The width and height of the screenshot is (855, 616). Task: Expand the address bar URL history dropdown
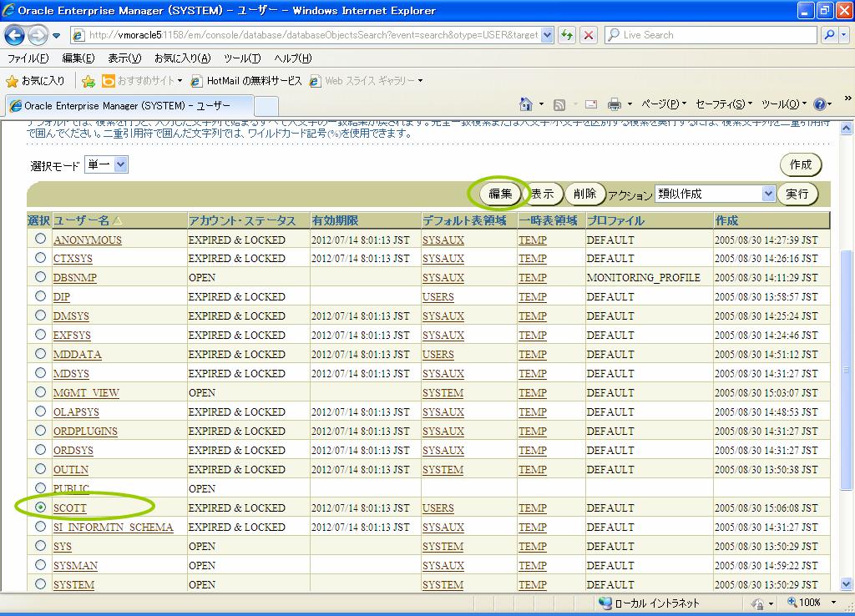(548, 35)
